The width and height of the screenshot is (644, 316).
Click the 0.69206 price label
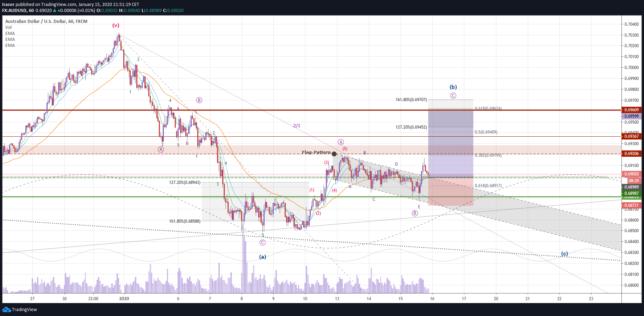[632, 154]
